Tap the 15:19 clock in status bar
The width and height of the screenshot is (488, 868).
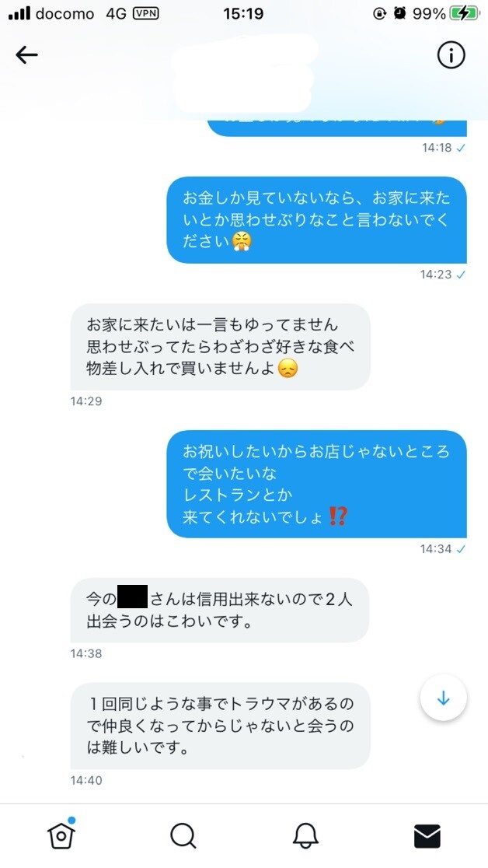coord(243,14)
